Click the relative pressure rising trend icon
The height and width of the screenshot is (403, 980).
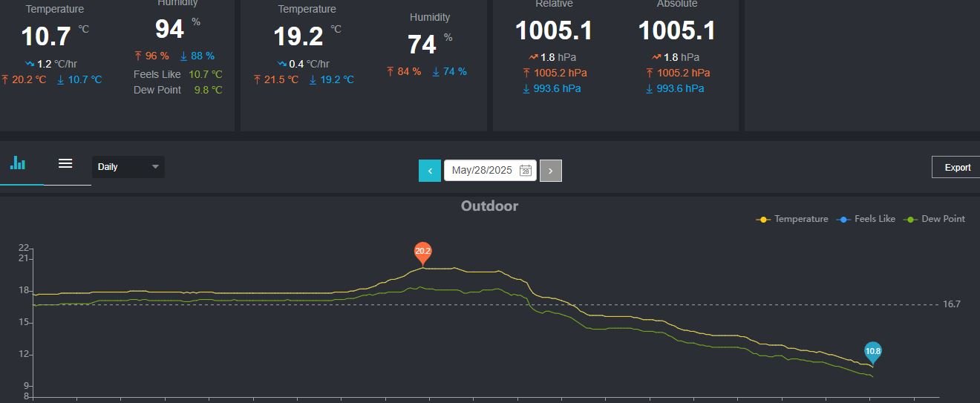coord(534,57)
